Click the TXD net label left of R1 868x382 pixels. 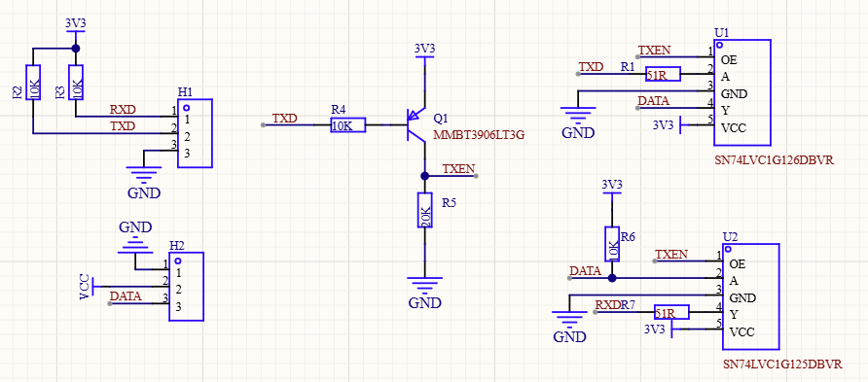pos(591,67)
